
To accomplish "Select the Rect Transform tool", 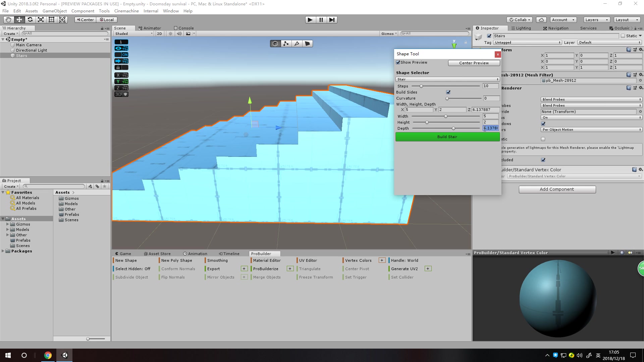I will [x=51, y=19].
